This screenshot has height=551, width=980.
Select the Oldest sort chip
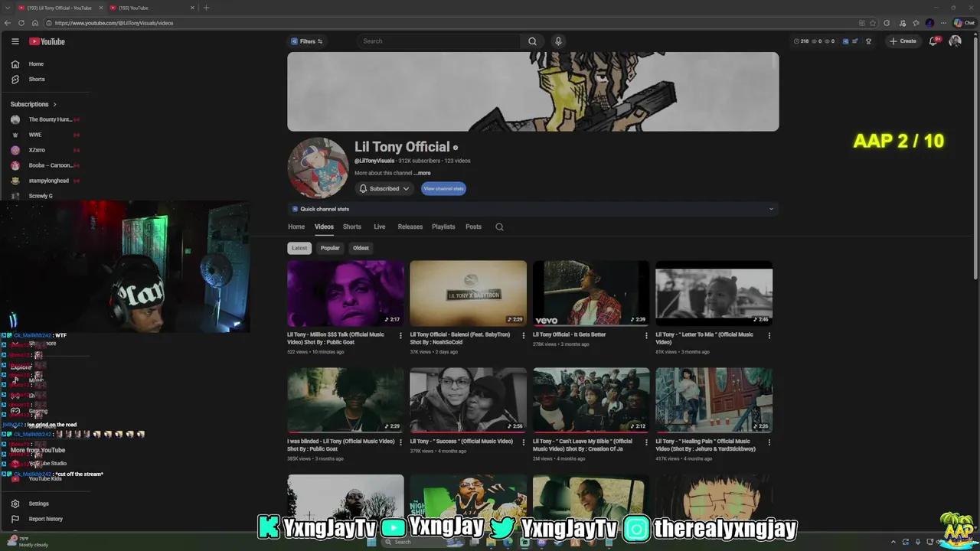coord(361,248)
